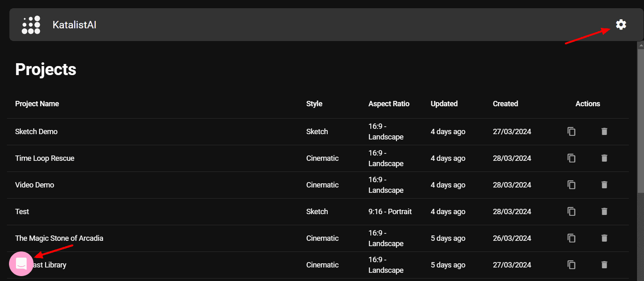Image resolution: width=644 pixels, height=281 pixels.
Task: Click the KatalistAI dotted logo
Action: pos(31,25)
